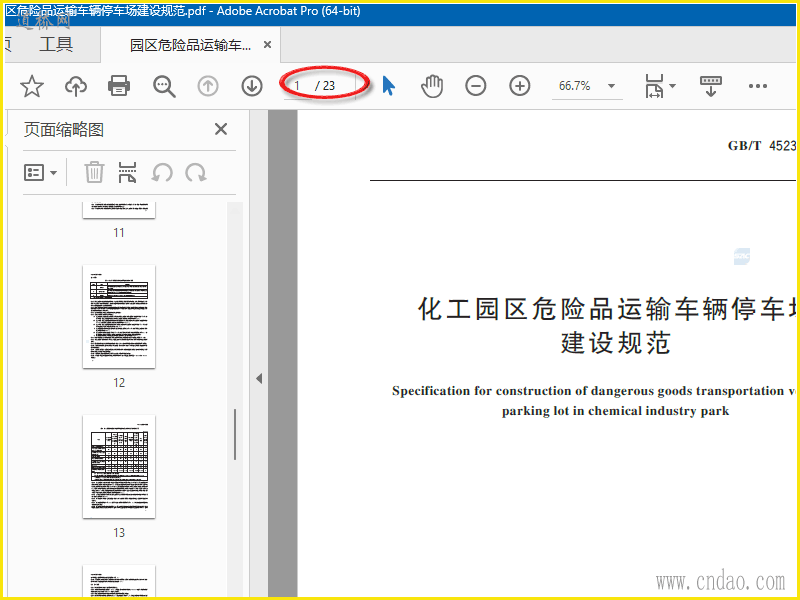Close the 页面缩略图 panel
Image resolution: width=800 pixels, height=600 pixels.
221,129
